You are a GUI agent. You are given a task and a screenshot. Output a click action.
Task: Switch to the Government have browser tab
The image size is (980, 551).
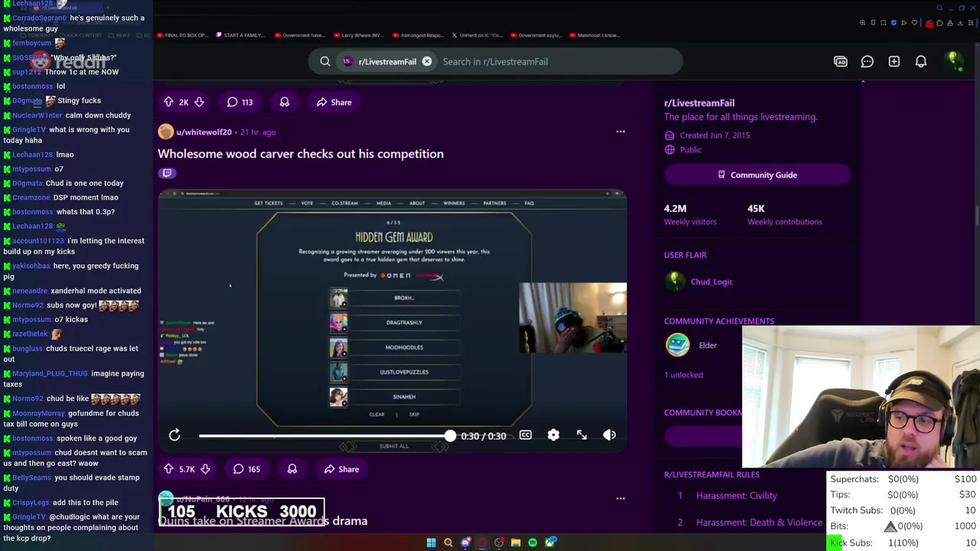point(299,35)
